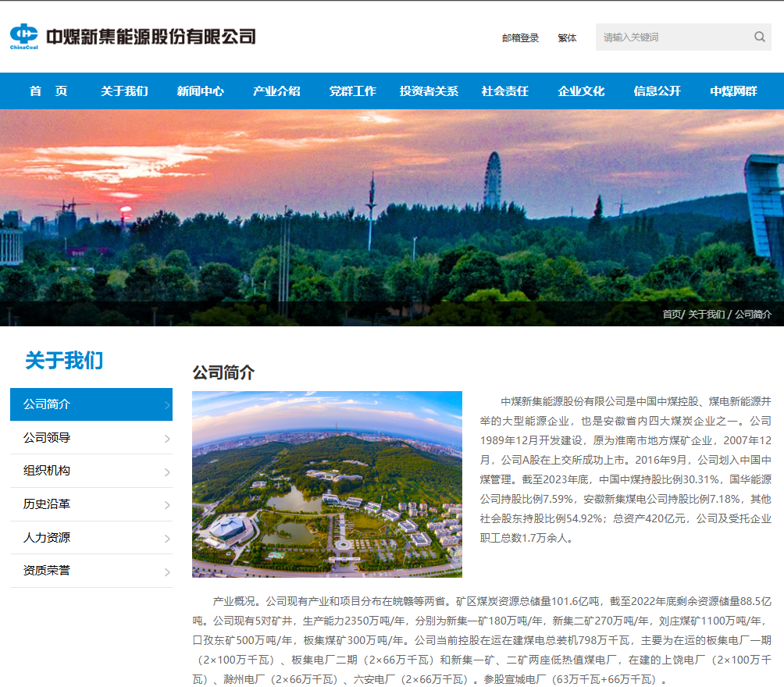The width and height of the screenshot is (784, 687).
Task: Select 公司简介 in the sidebar
Action: 91,404
